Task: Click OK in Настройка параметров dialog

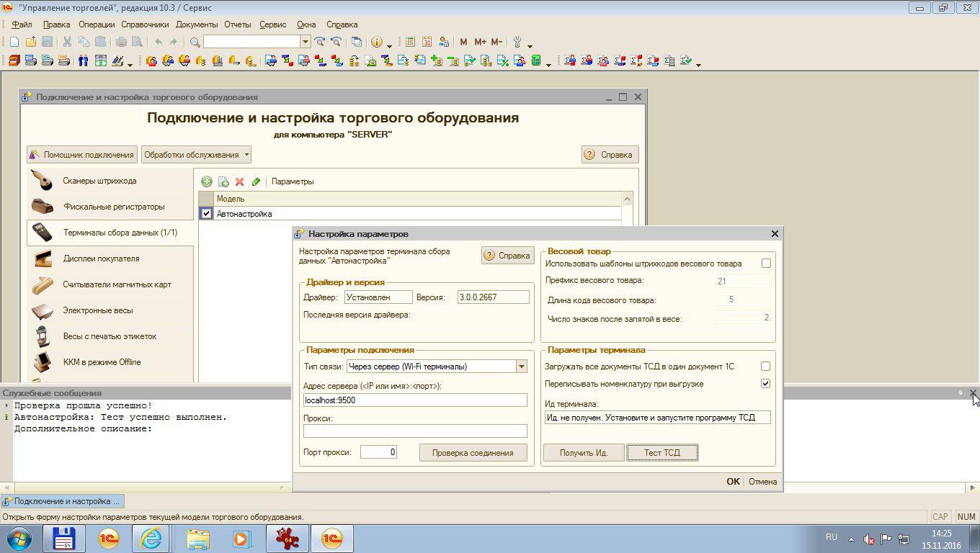Action: 733,482
